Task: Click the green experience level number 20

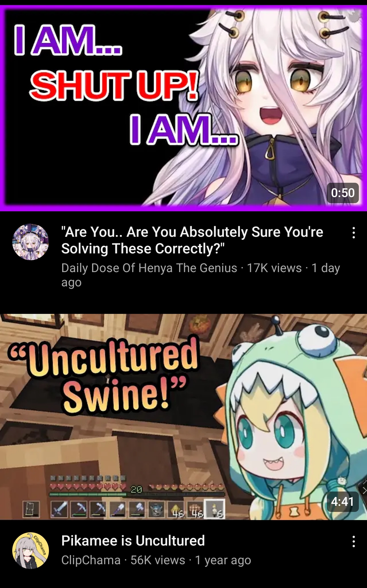Action: [137, 489]
